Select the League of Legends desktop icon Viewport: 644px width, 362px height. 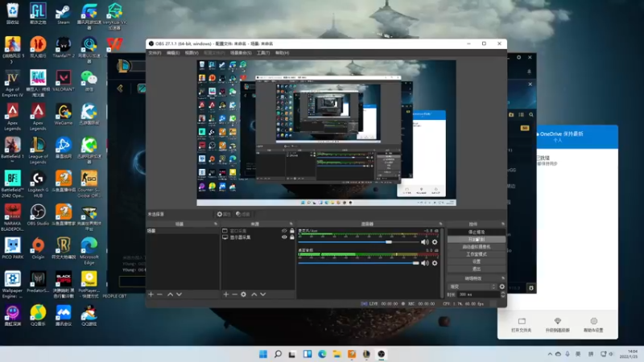38,150
